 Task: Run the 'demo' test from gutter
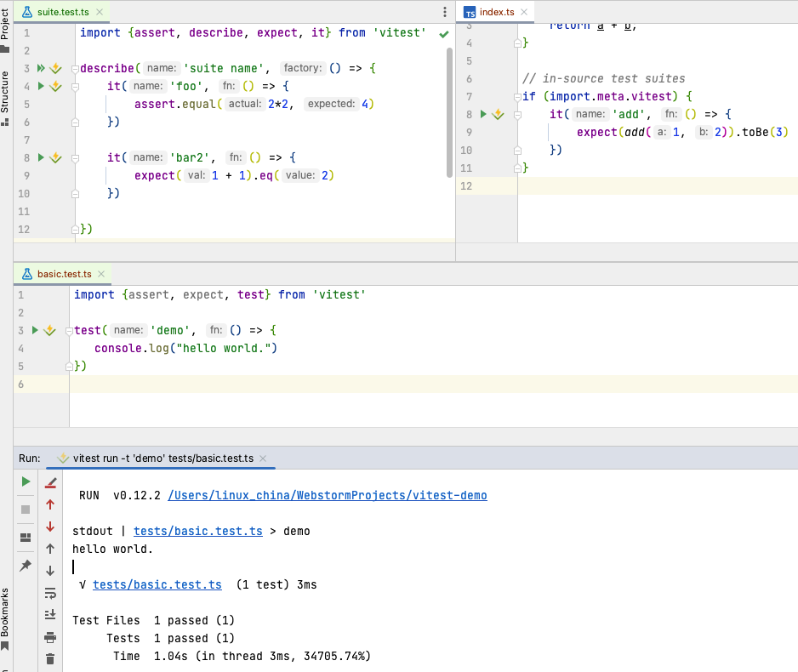click(x=35, y=330)
